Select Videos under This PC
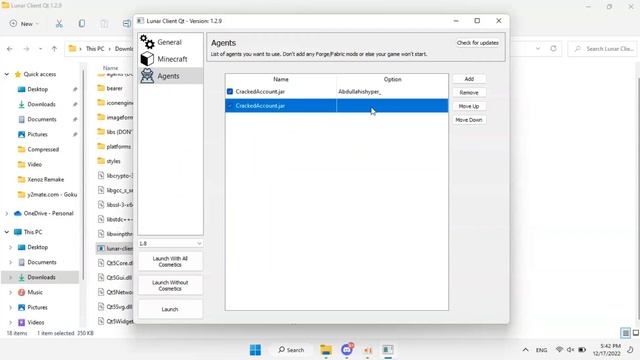Screen dimensions: 640x360 tap(36, 322)
